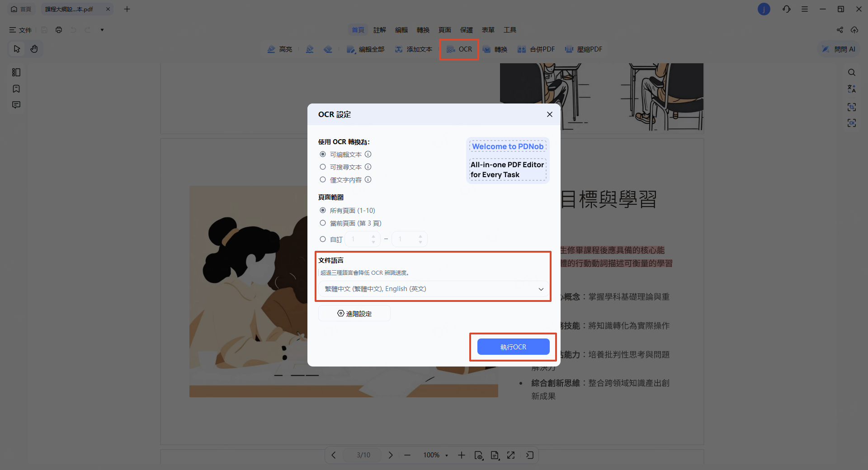868x470 pixels.
Task: Click the headset support icon
Action: 787,9
